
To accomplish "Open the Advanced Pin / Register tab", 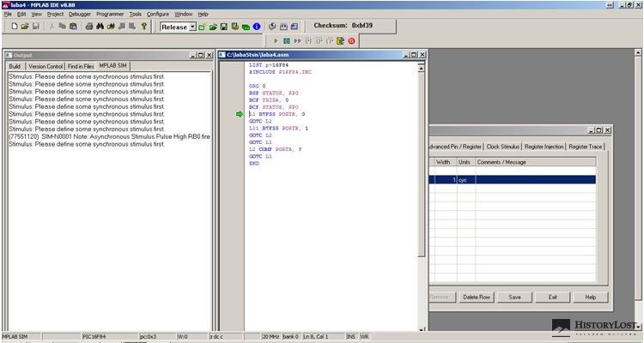I will tap(455, 147).
